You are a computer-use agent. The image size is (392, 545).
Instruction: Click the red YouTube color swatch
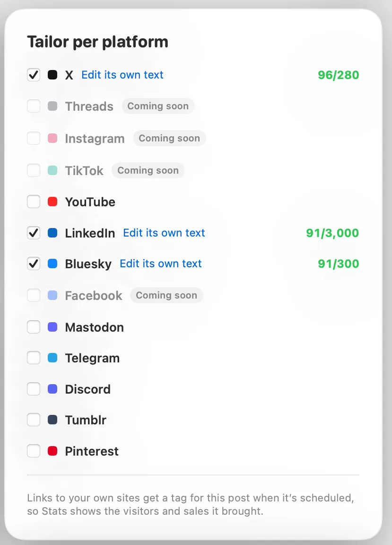[x=52, y=202]
